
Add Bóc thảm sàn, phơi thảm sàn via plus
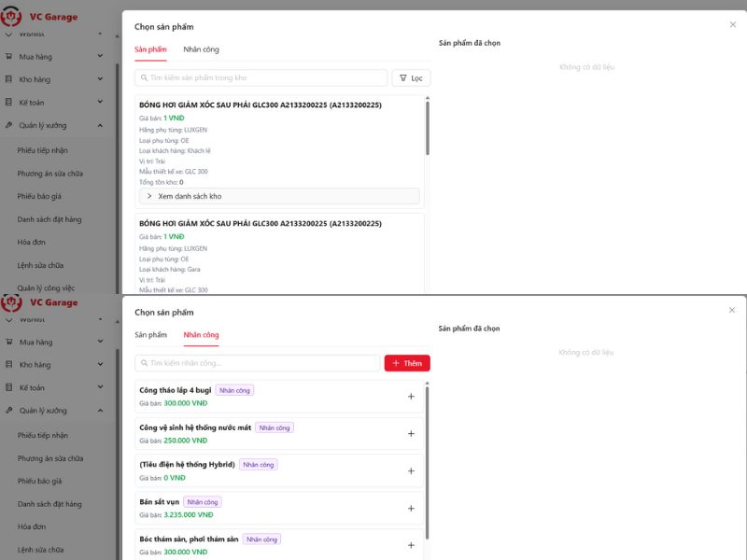click(411, 545)
